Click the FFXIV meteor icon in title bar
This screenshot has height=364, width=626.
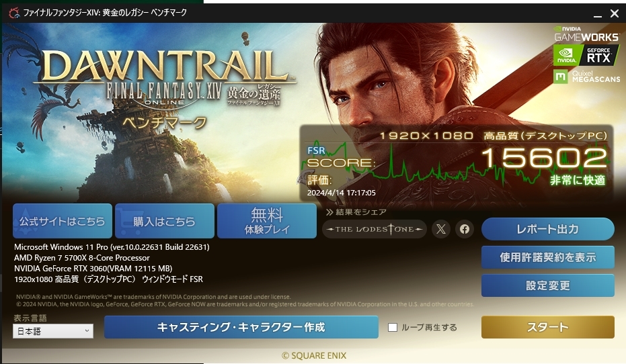tap(14, 13)
